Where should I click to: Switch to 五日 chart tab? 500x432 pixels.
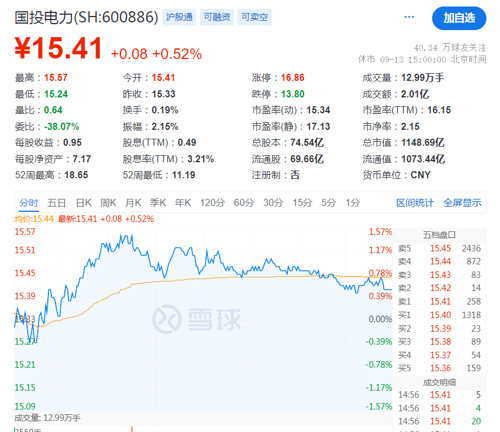[x=56, y=203]
